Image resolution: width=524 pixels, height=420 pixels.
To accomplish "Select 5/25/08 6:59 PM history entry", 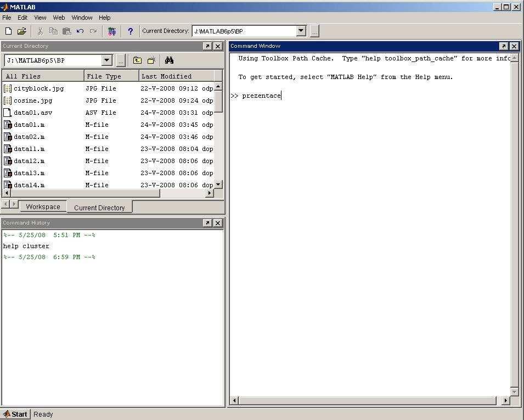I will click(x=49, y=257).
